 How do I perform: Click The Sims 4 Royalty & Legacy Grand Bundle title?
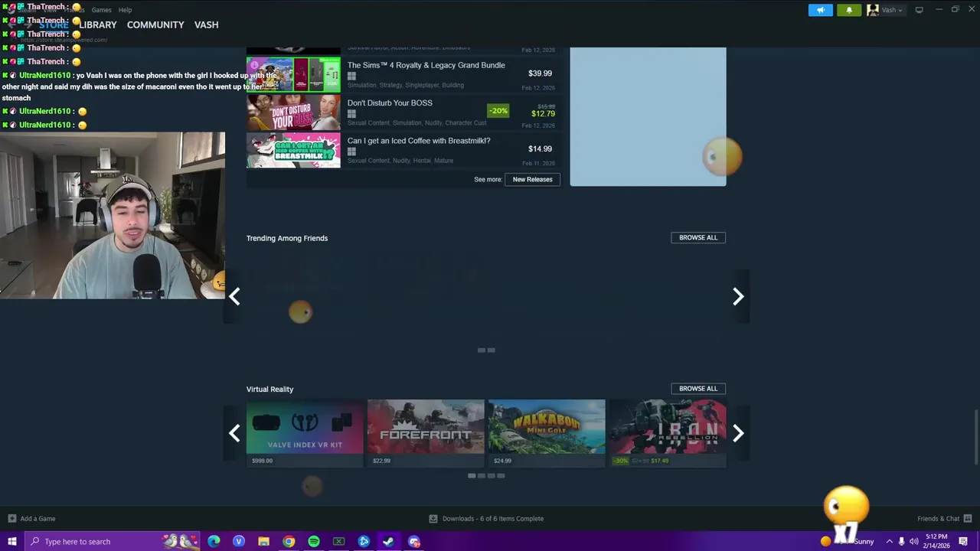point(426,65)
